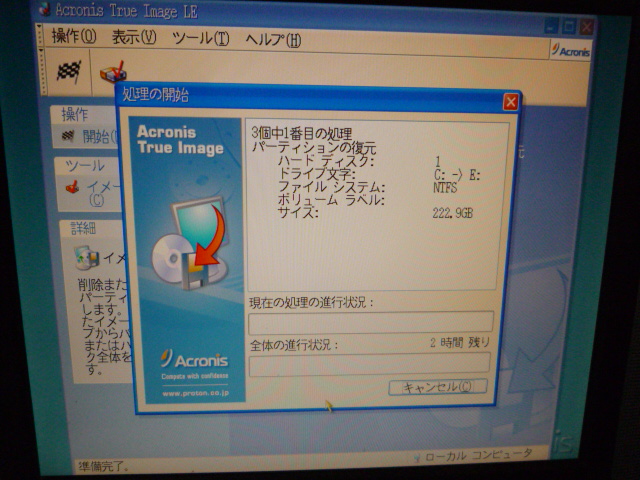The image size is (640, 480).
Task: Open the ツール(T) menu
Action: [x=200, y=39]
